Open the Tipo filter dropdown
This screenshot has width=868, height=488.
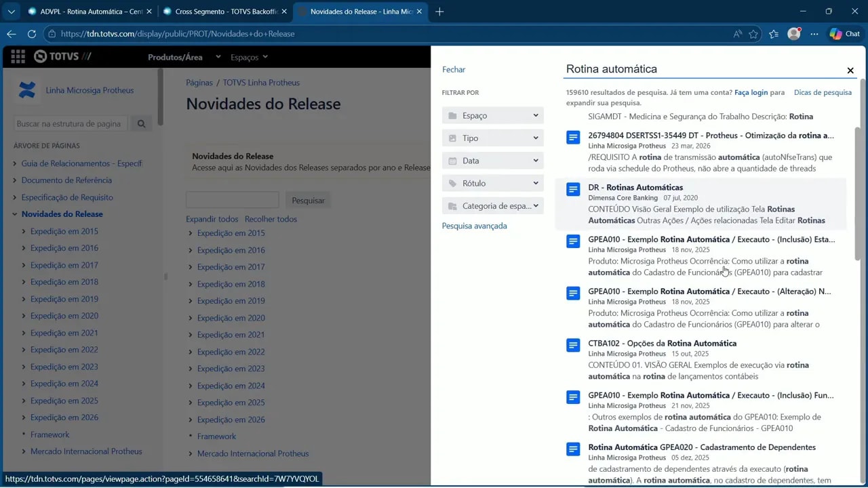coord(493,138)
